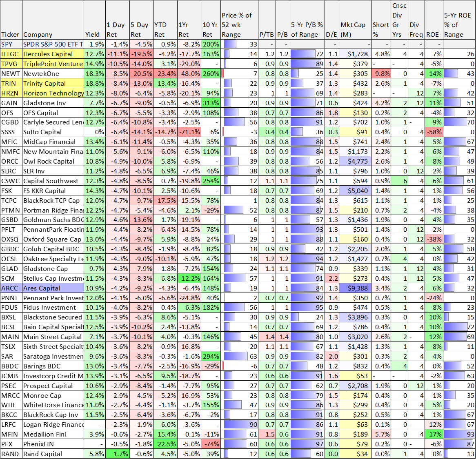476x459 pixels.
Task: Click FS KKR Capital's $5,040 market cap
Action: click(355, 191)
